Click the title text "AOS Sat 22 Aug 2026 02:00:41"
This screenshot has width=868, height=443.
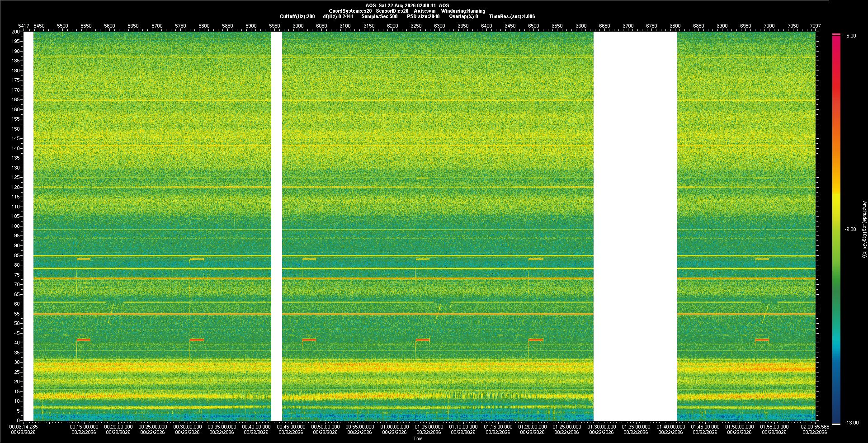click(x=401, y=5)
